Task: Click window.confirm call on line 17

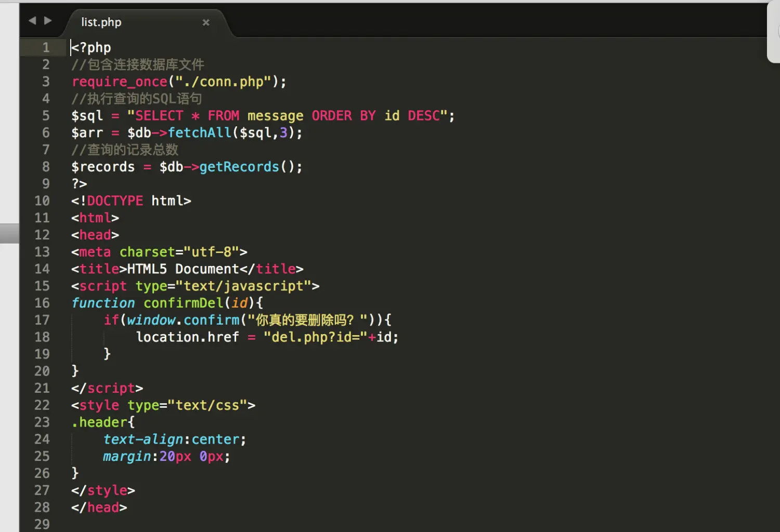Action: 184,320
